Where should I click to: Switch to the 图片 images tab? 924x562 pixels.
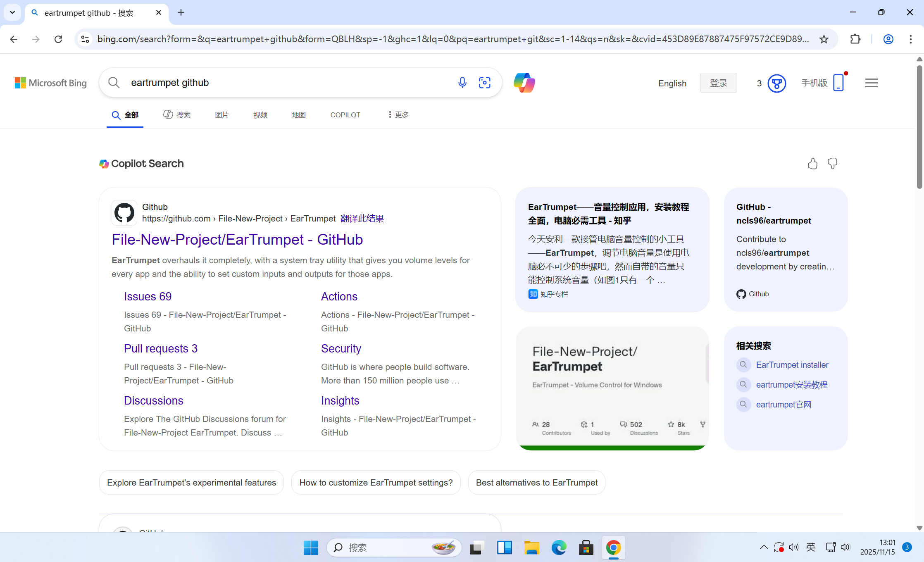[x=221, y=115]
